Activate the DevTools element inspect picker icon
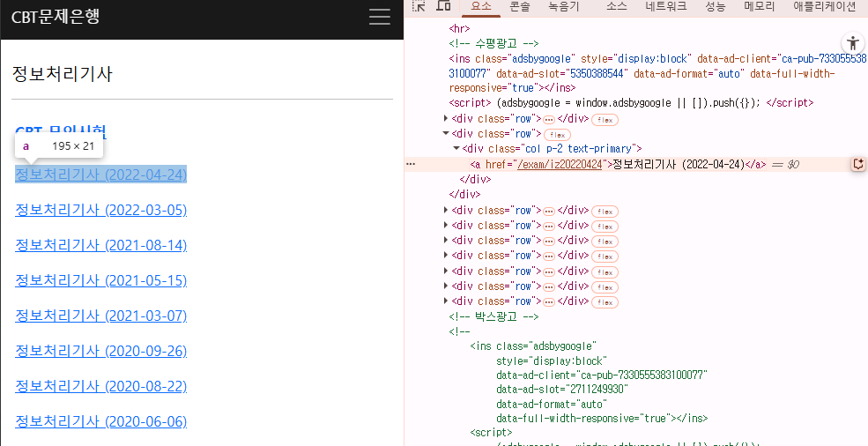This screenshot has width=868, height=446. (419, 6)
